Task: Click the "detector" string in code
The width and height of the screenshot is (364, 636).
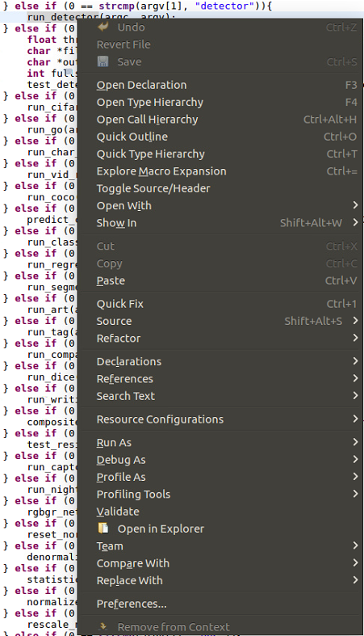Action: click(225, 6)
